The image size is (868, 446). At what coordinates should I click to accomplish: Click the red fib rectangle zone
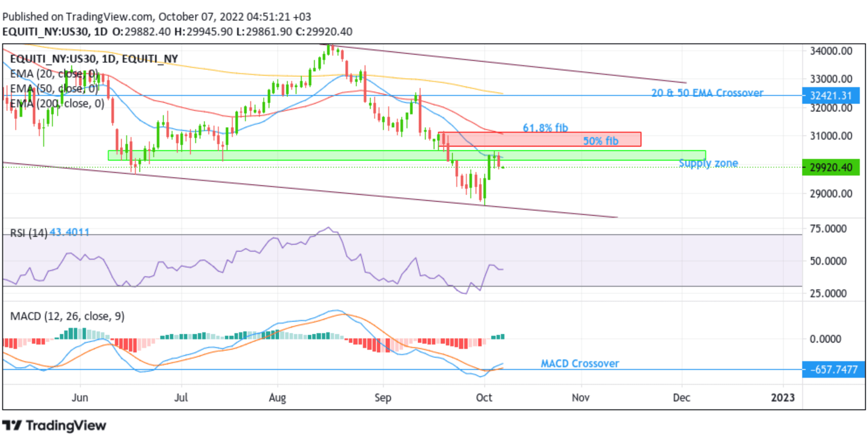coord(540,139)
